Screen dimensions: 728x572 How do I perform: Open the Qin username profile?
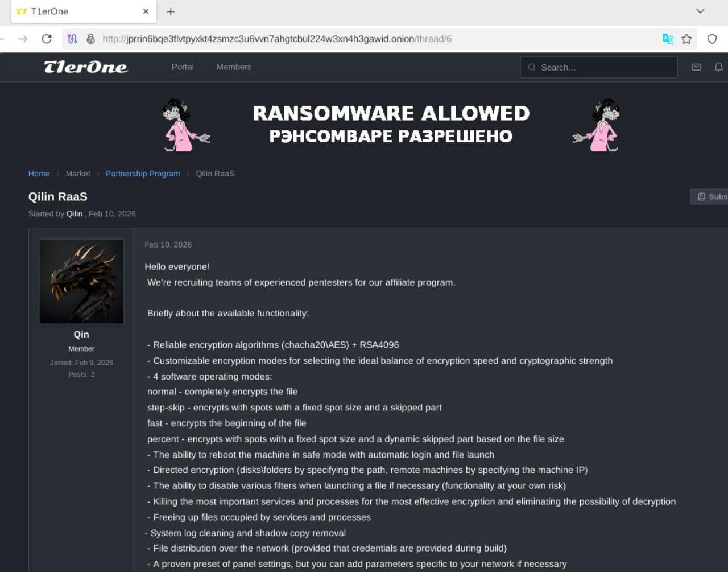tap(81, 334)
